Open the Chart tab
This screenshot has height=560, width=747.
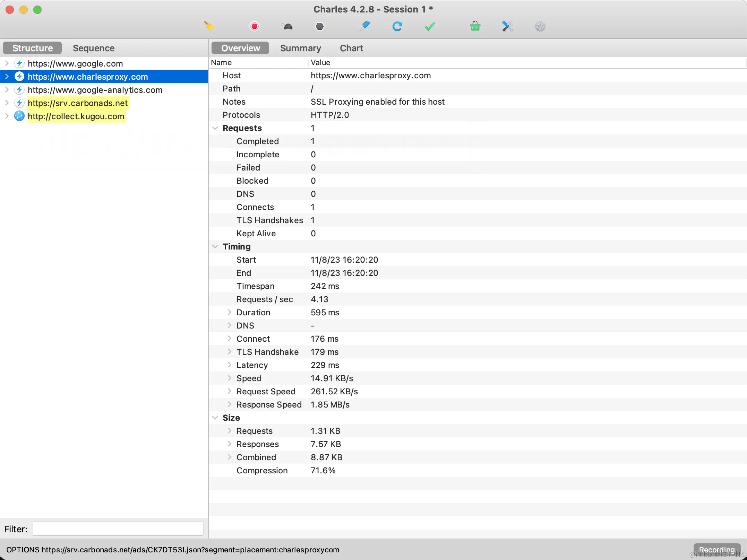pyautogui.click(x=351, y=48)
